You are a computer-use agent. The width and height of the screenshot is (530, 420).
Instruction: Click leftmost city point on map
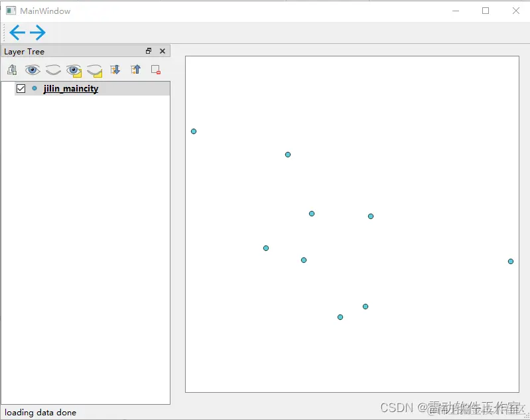tap(194, 131)
